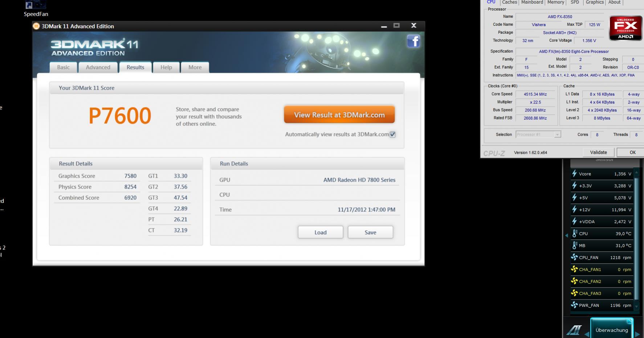This screenshot has width=644, height=338.
Task: Click the Core Speed value 4515.34 MHz
Action: tap(535, 94)
